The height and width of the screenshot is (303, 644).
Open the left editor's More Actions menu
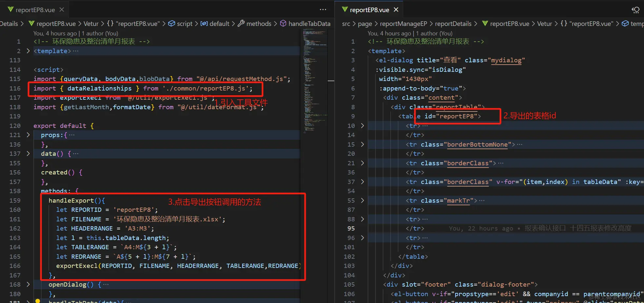point(323,10)
